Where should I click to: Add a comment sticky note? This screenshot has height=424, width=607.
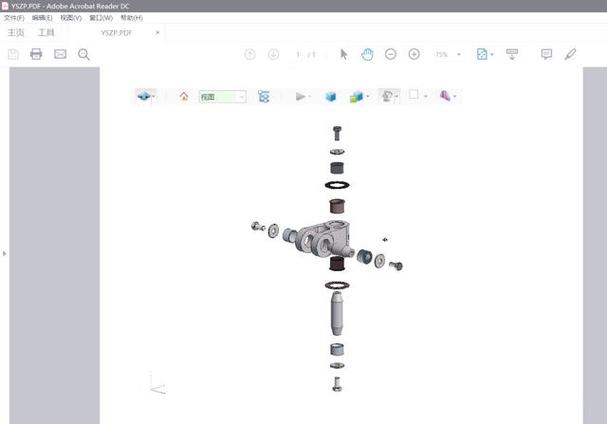point(546,54)
